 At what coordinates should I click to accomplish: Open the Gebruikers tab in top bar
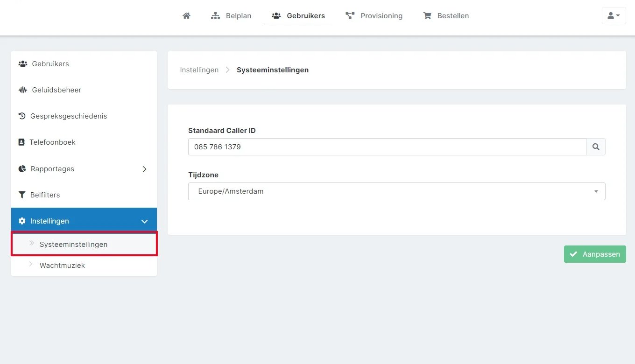pos(298,16)
